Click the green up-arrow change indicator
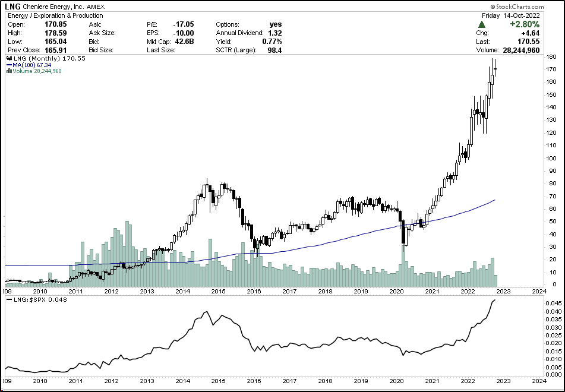 (x=481, y=25)
